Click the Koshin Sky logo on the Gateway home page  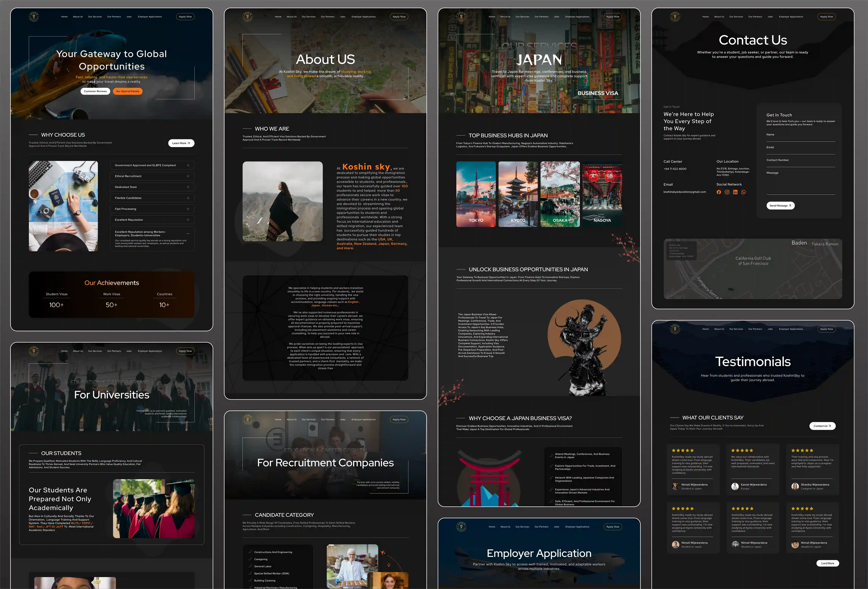[34, 17]
